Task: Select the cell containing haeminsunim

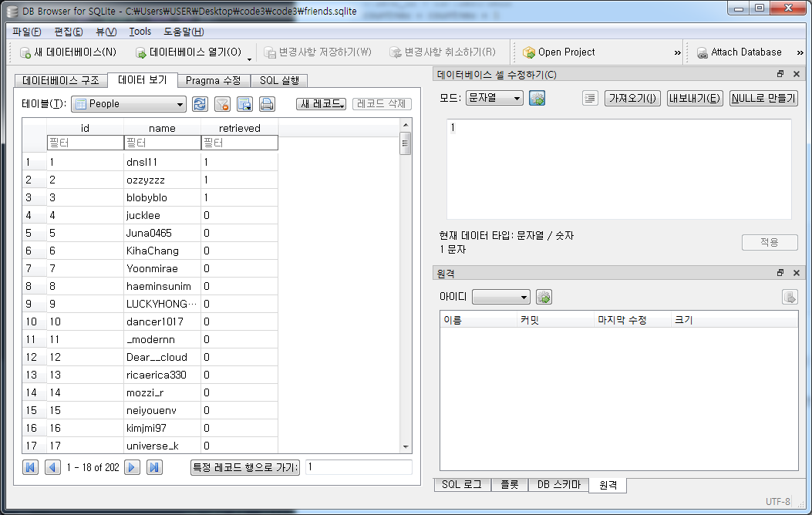Action: coord(162,286)
